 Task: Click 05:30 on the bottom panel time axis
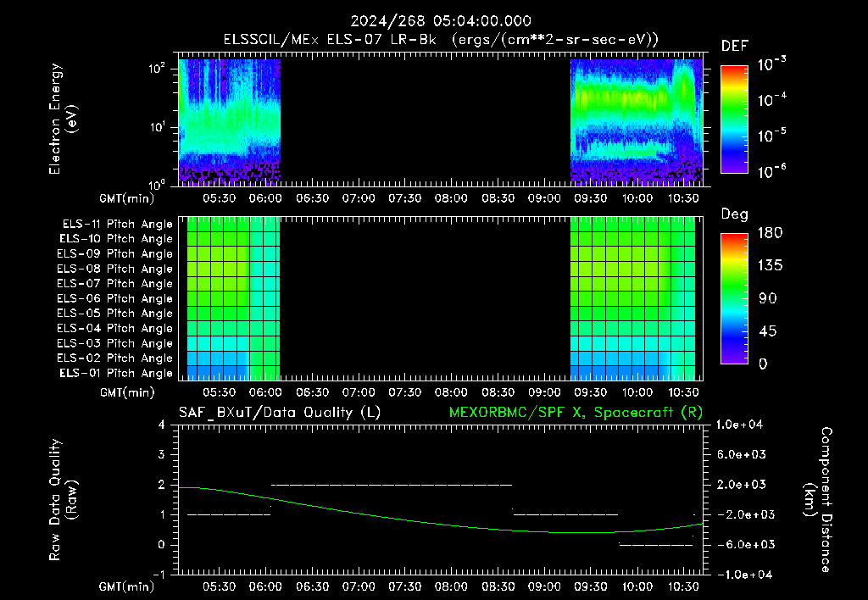220,586
